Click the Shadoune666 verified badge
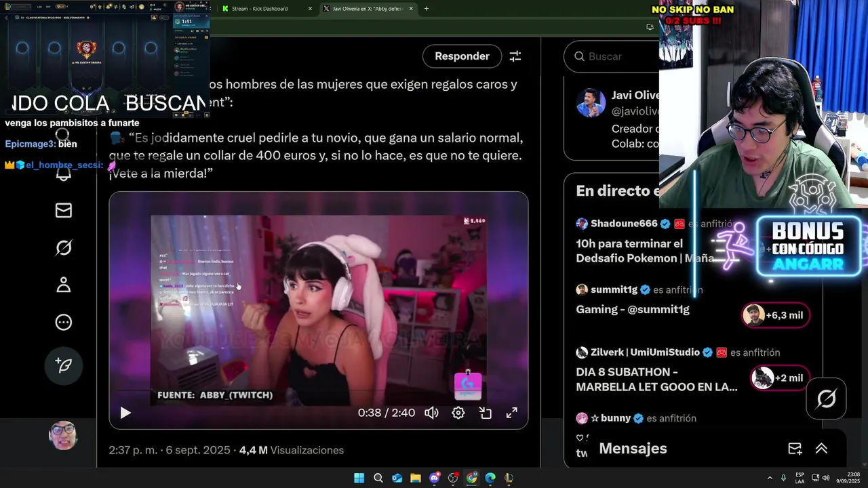This screenshot has width=868, height=488. click(x=665, y=224)
